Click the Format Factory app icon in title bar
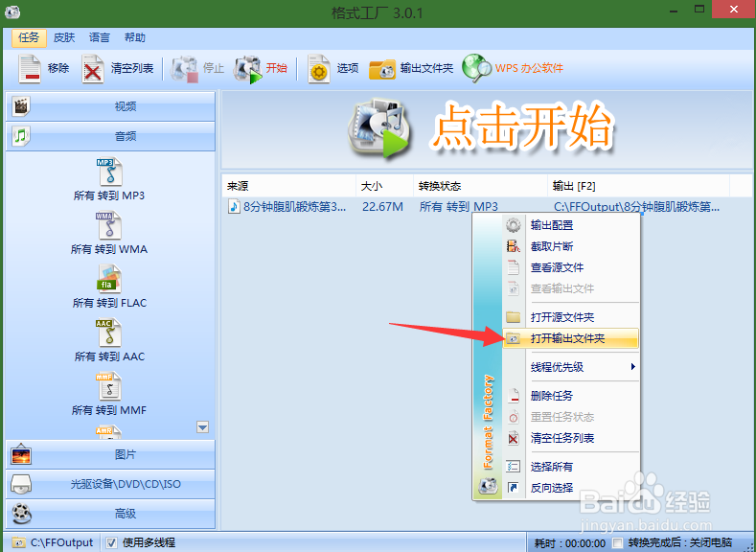This screenshot has width=756, height=552. [x=12, y=11]
